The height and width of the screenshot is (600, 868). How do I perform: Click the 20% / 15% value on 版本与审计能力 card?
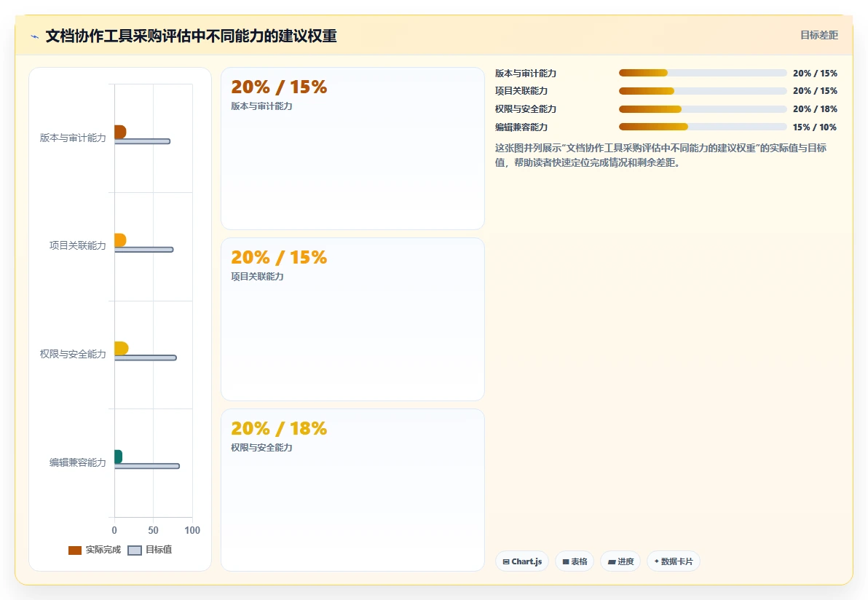(x=279, y=87)
